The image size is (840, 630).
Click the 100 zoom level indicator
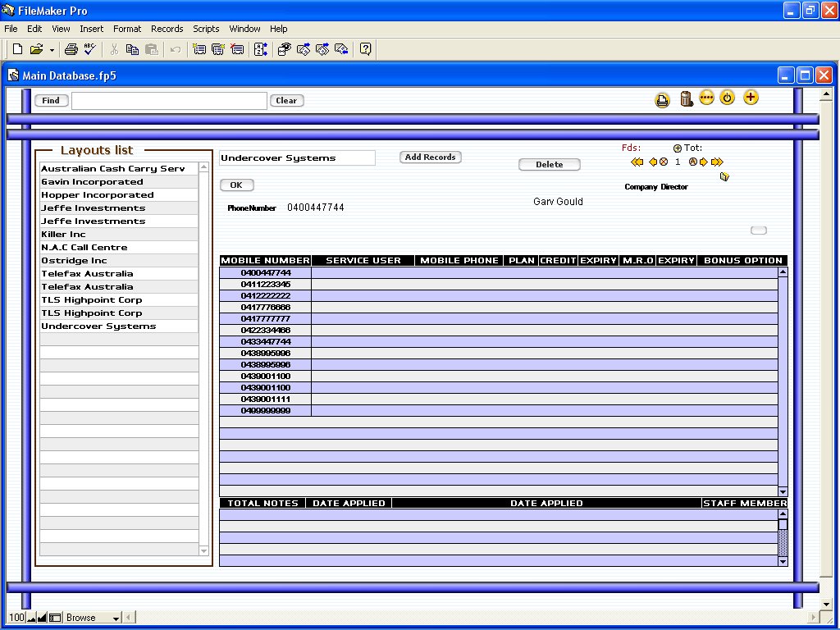[16, 618]
